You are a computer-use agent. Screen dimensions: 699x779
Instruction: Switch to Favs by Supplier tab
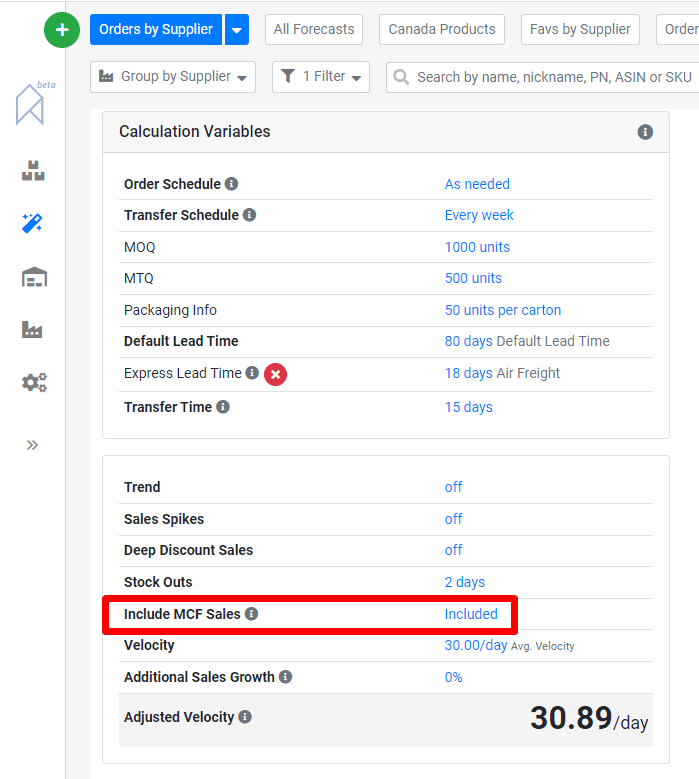coord(580,29)
